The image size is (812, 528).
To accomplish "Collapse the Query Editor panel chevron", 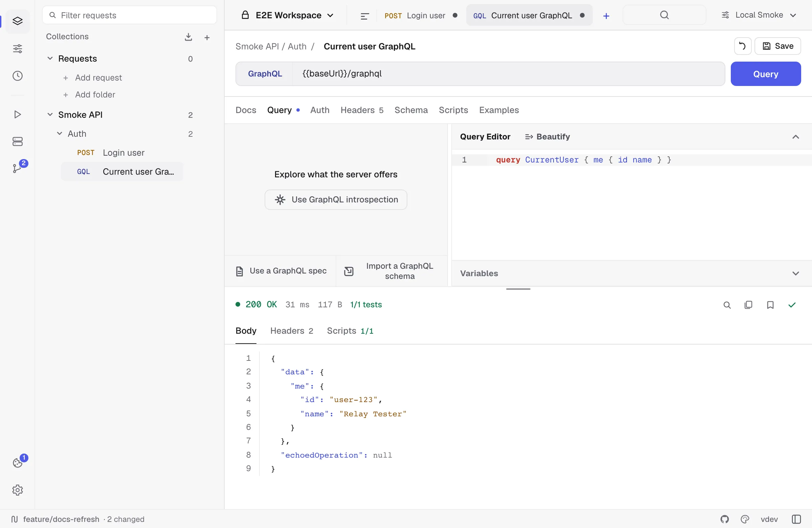I will point(795,137).
